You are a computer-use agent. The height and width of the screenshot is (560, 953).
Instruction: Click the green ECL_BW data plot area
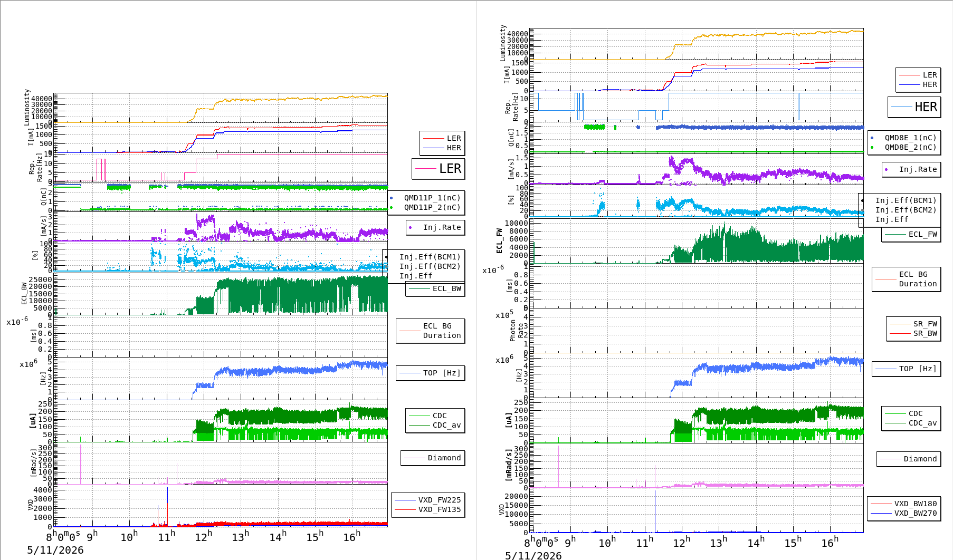click(222, 294)
